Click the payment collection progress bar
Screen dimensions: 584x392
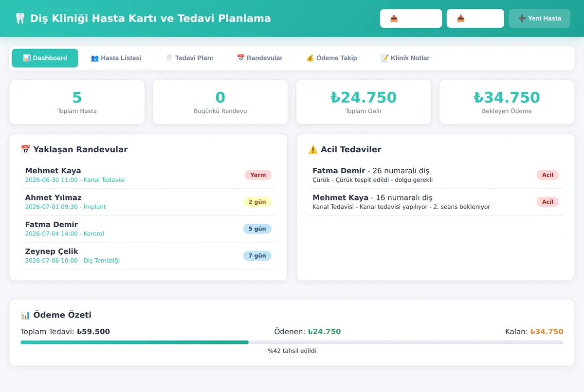coord(292,342)
